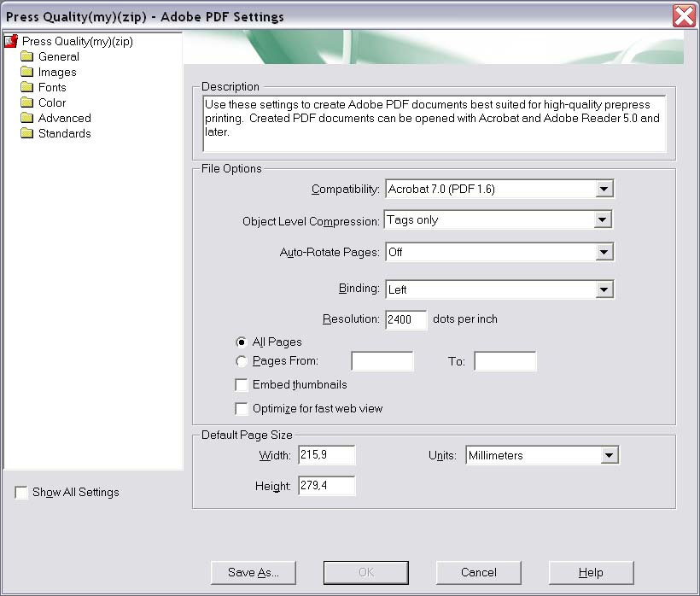Viewport: 700px width, 596px height.
Task: Click inside the Description text box
Action: pos(435,124)
